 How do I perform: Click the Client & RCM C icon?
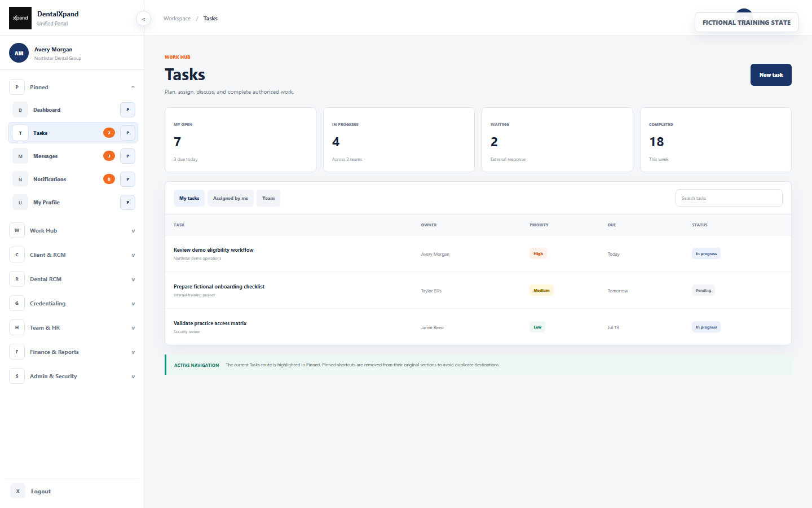pyautogui.click(x=17, y=255)
